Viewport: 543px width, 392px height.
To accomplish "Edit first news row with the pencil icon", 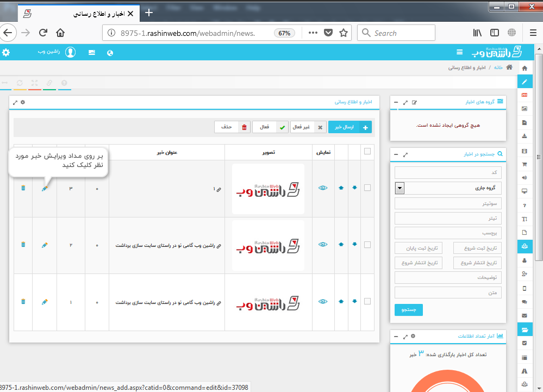I will click(x=45, y=188).
